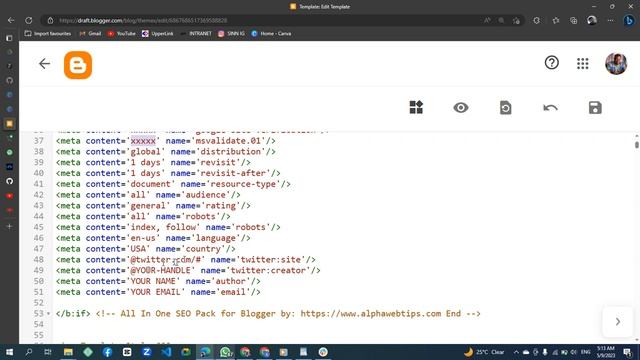
Task: Open the tab actions icon in the sidebar
Action: click(x=9, y=38)
